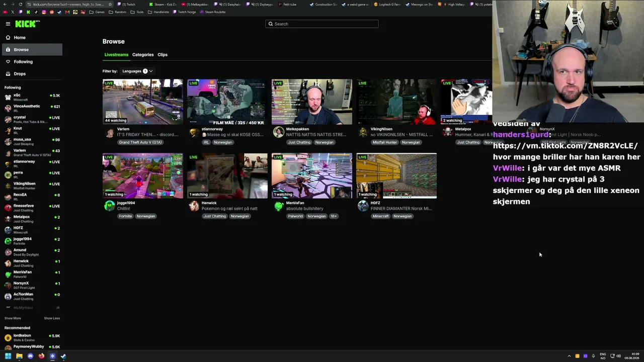Open Following page in sidebar

(32, 62)
